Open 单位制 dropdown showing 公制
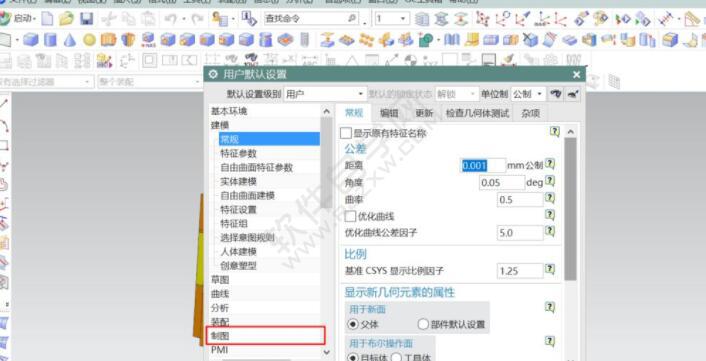 pyautogui.click(x=529, y=94)
